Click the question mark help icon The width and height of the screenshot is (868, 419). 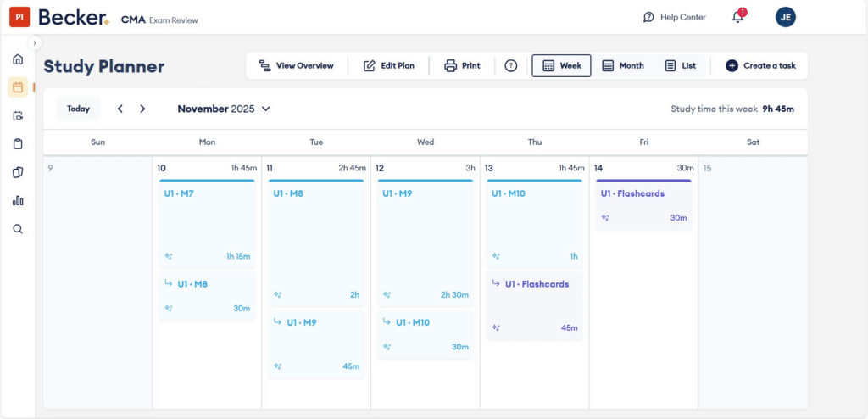pyautogui.click(x=510, y=66)
